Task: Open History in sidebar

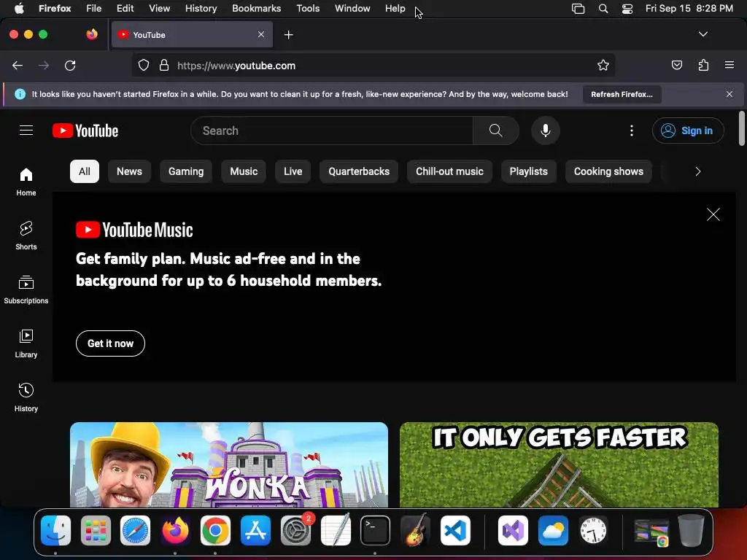Action: point(26,397)
